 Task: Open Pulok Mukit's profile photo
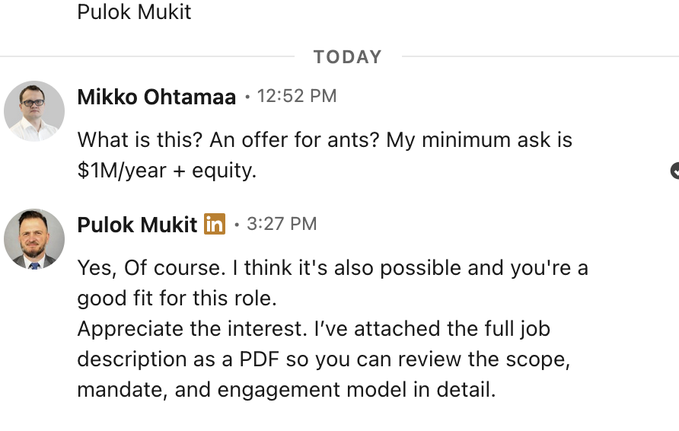pos(34,239)
